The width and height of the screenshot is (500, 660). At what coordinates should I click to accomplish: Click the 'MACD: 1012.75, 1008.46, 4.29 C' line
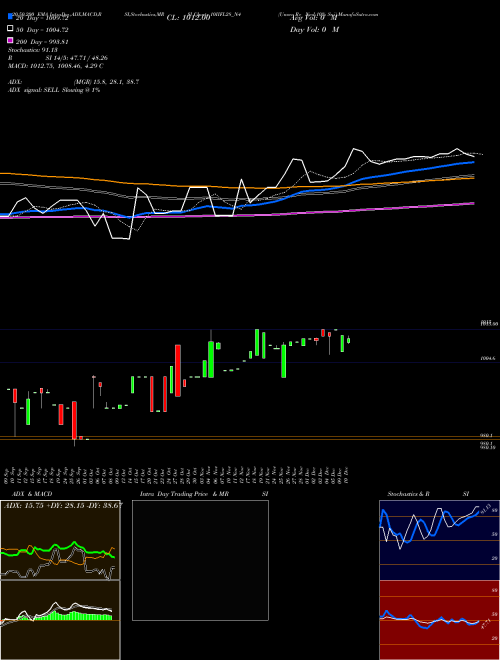56,66
